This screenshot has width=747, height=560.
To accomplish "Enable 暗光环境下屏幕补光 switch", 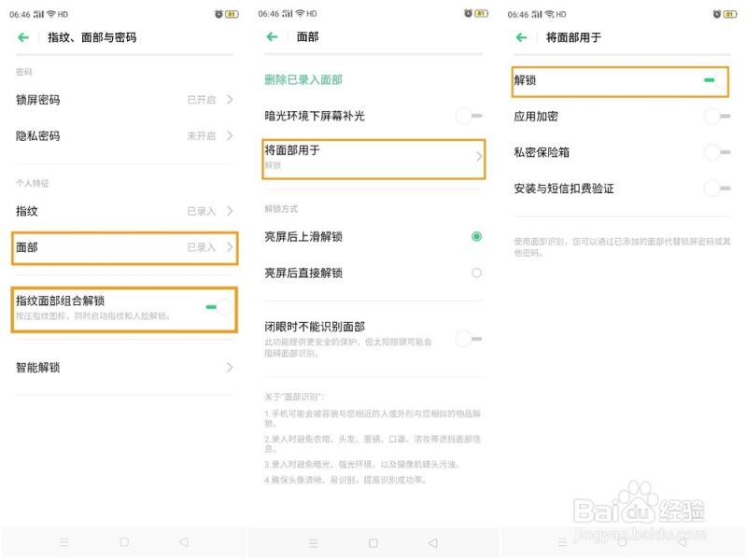I will click(469, 115).
